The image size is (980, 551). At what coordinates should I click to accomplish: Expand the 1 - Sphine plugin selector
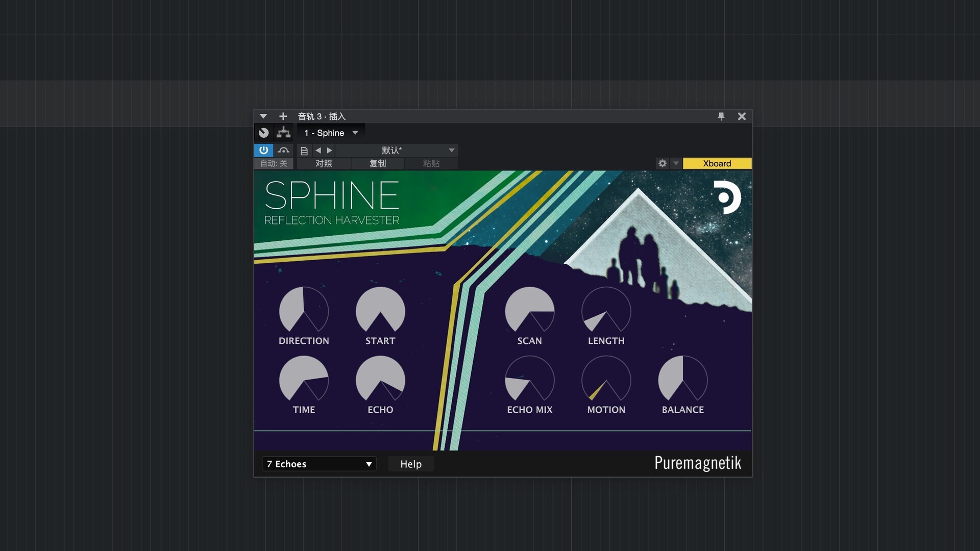tap(331, 133)
